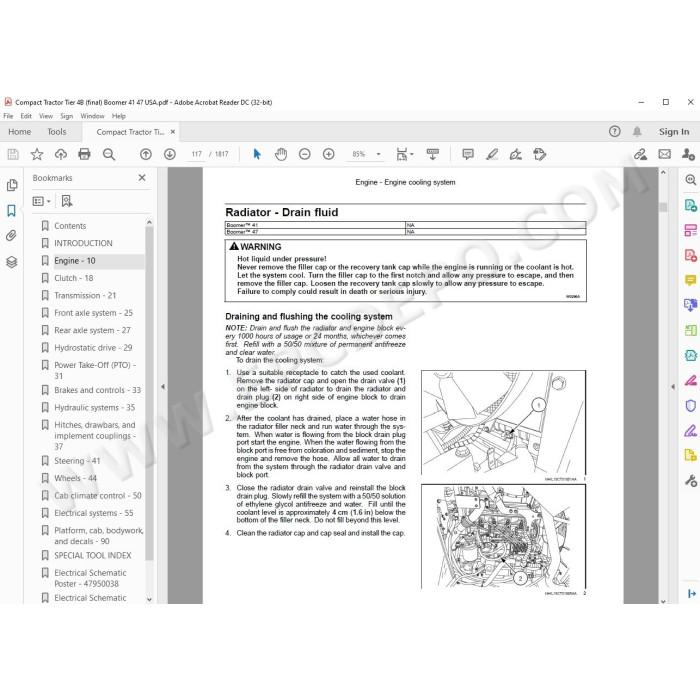Click the document vertical scrollbar thumb
This screenshot has width=700, height=700.
coord(663,207)
